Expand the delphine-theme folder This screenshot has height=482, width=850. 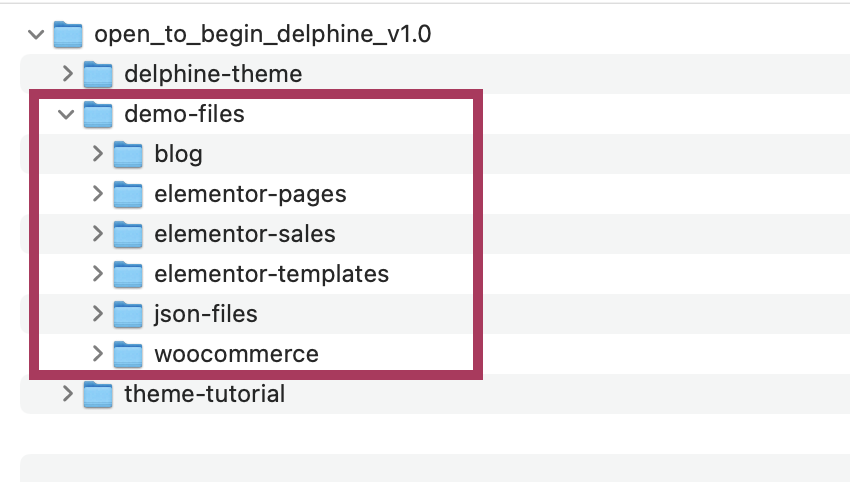(x=67, y=74)
